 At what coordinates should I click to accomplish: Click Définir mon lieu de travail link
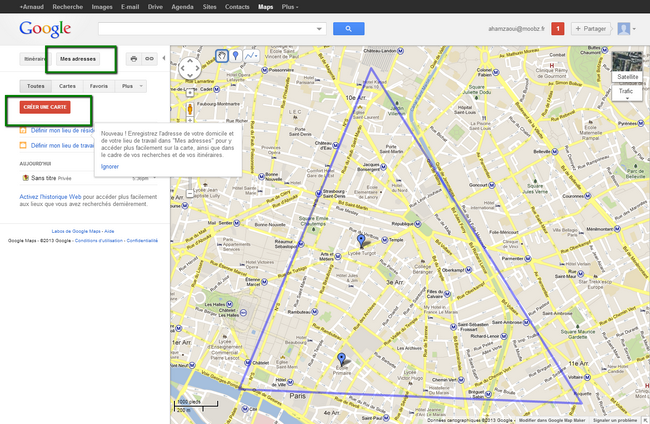[x=63, y=145]
